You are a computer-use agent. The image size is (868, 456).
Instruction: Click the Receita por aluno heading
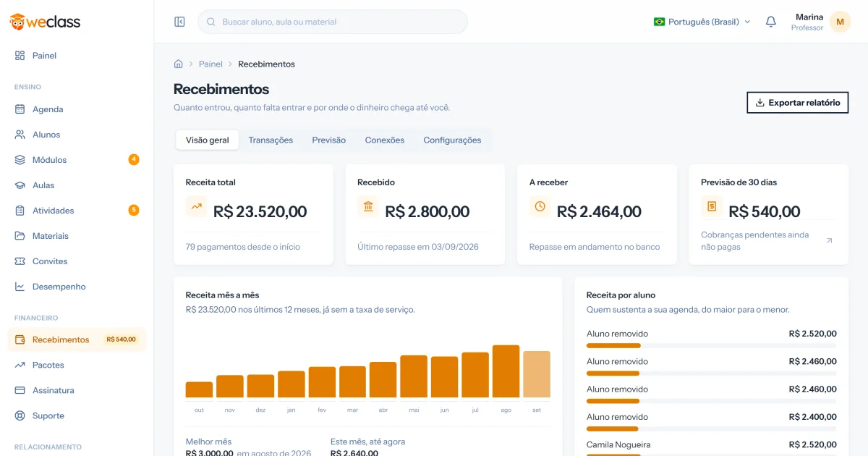pos(621,295)
